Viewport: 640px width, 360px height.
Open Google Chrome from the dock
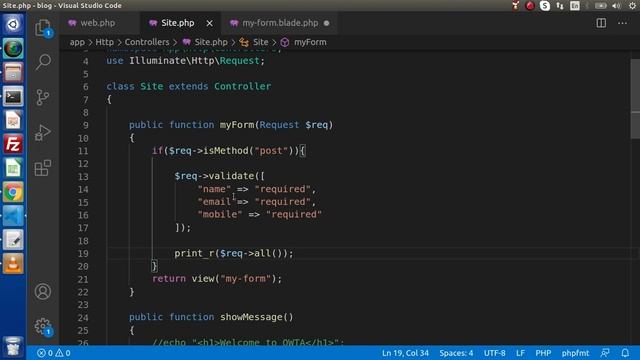pos(13,192)
